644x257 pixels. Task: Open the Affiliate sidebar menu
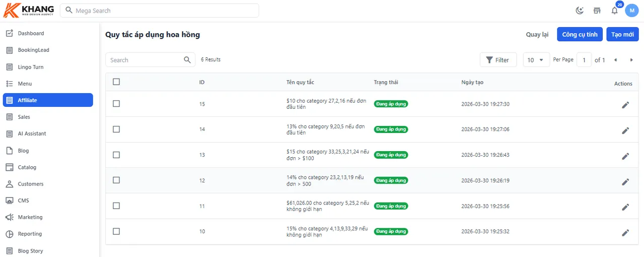pos(48,100)
